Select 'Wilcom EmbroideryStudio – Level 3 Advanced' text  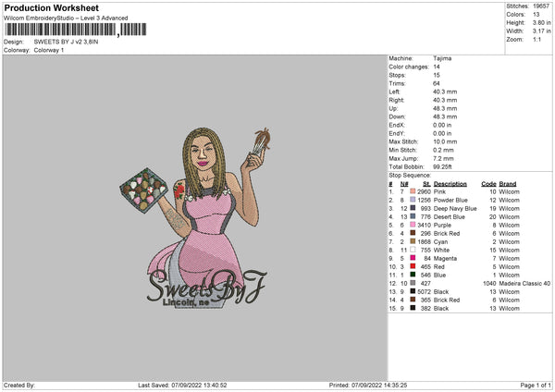[66, 18]
